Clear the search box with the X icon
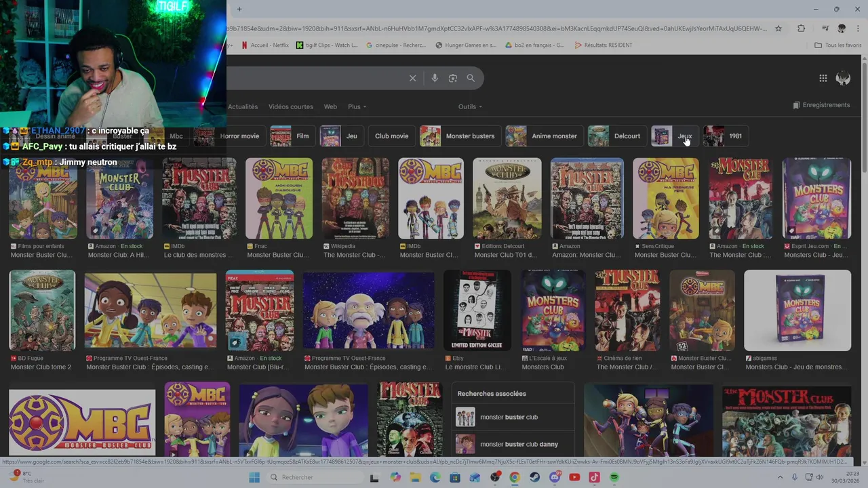 coord(412,78)
